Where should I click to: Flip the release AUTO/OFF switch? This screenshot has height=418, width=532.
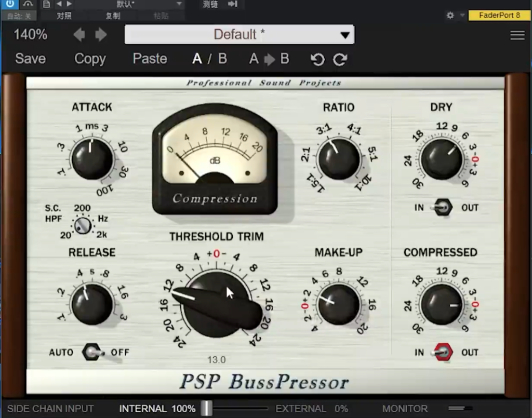(x=93, y=352)
